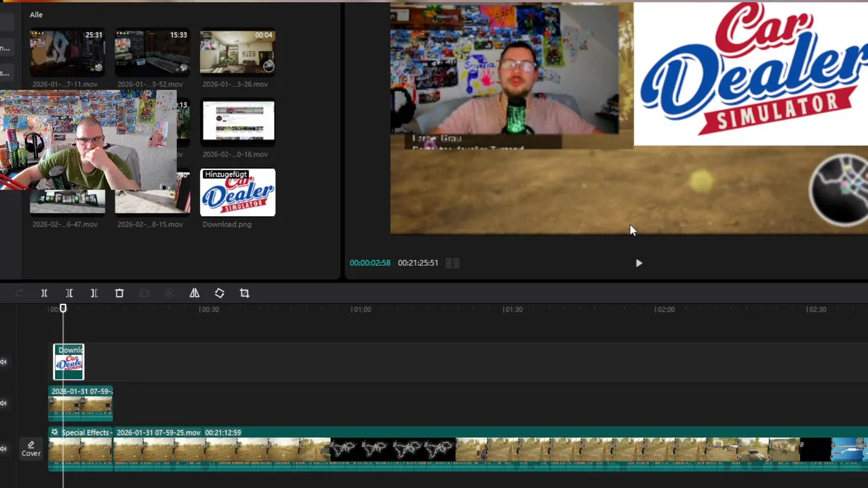
Task: Mute the middle overlay video track
Action: 3,403
